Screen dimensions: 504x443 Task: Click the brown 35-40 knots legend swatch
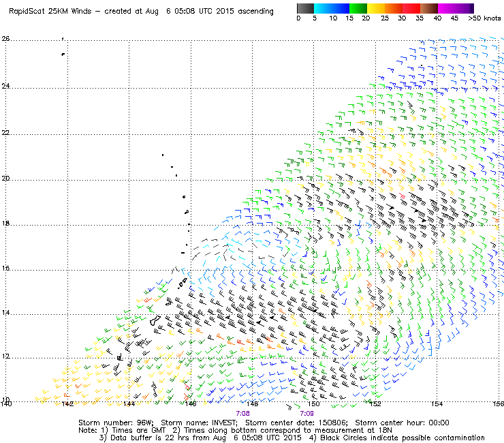coord(429,8)
